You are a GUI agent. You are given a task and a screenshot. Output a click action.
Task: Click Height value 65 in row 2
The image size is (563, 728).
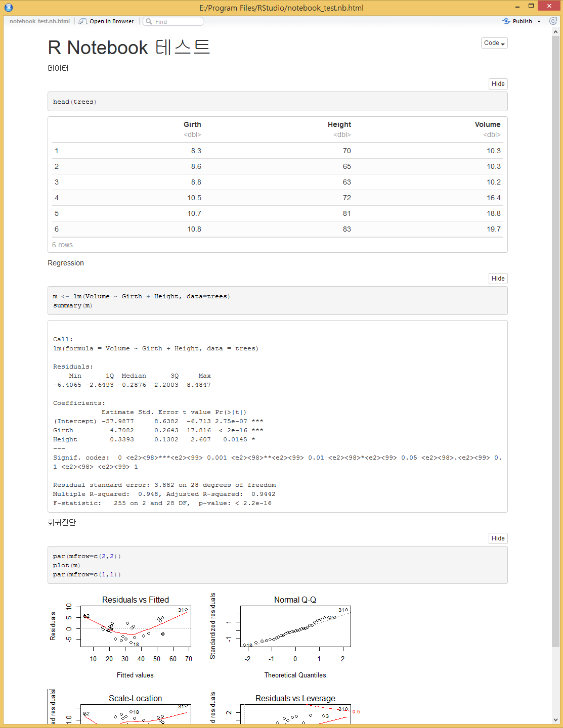pyautogui.click(x=347, y=166)
